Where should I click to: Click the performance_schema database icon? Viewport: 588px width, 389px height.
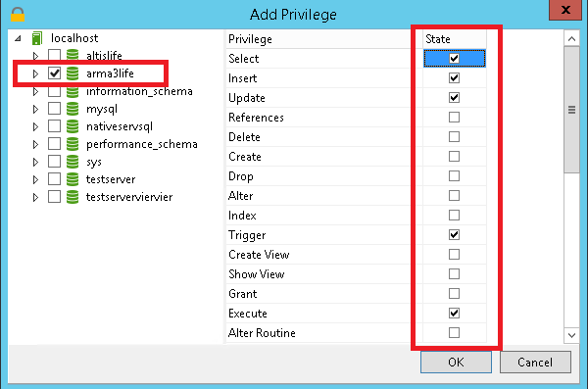(x=73, y=144)
